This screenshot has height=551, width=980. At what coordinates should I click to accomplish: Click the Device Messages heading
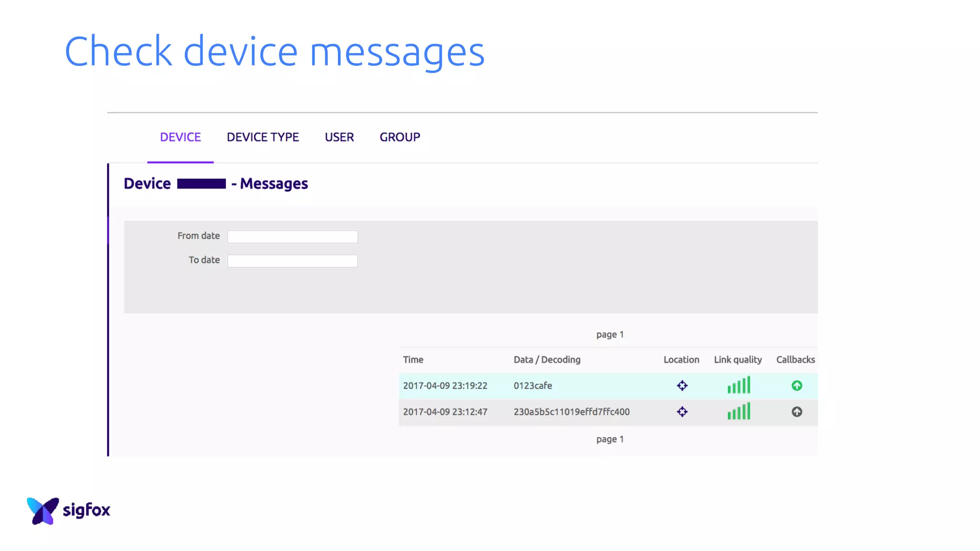[x=216, y=184]
